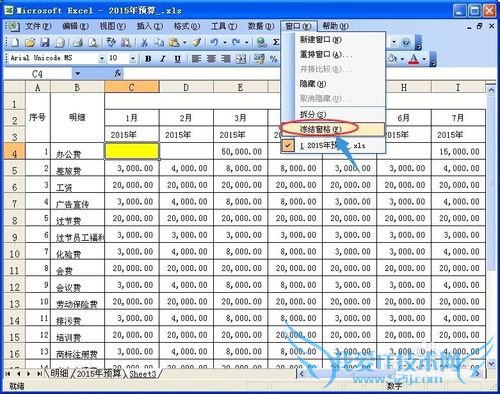Align cell text to the right

click(226, 59)
